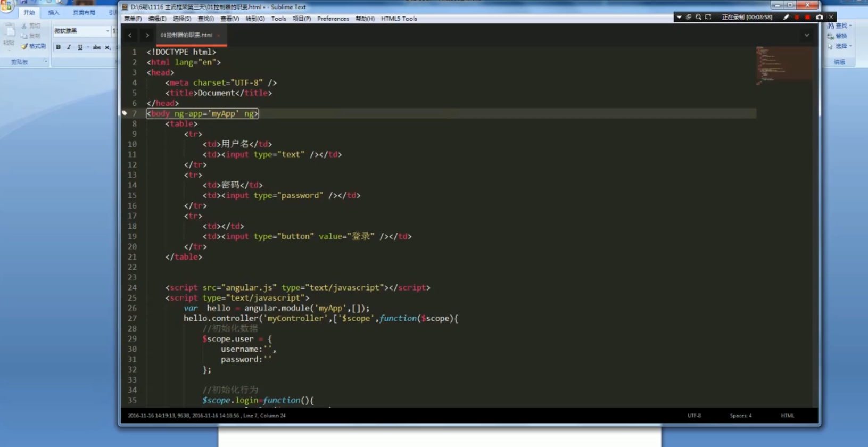Click the pencil annotate icon in recording toolbar
The height and width of the screenshot is (447, 868).
(x=786, y=17)
